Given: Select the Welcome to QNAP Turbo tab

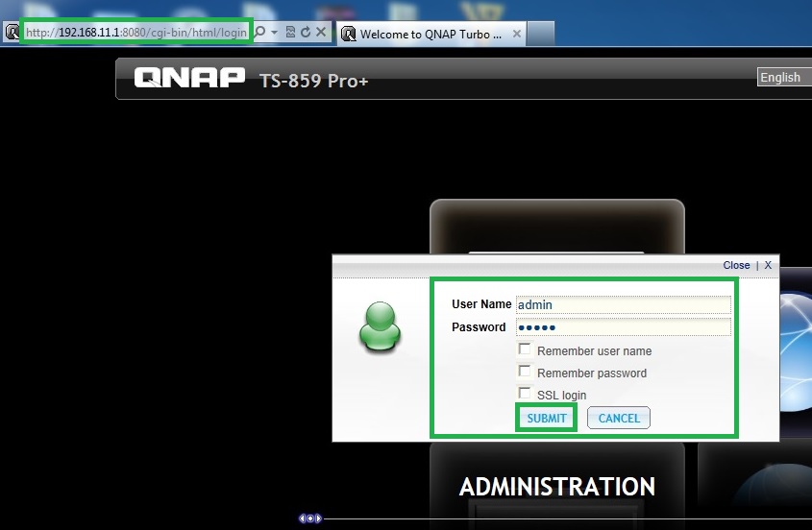Looking at the screenshot, I should (x=431, y=35).
